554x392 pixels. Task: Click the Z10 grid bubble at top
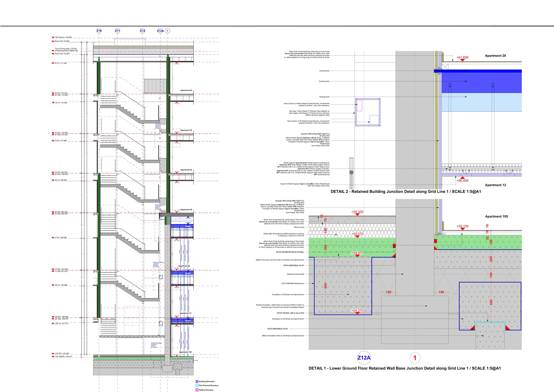pyautogui.click(x=99, y=31)
